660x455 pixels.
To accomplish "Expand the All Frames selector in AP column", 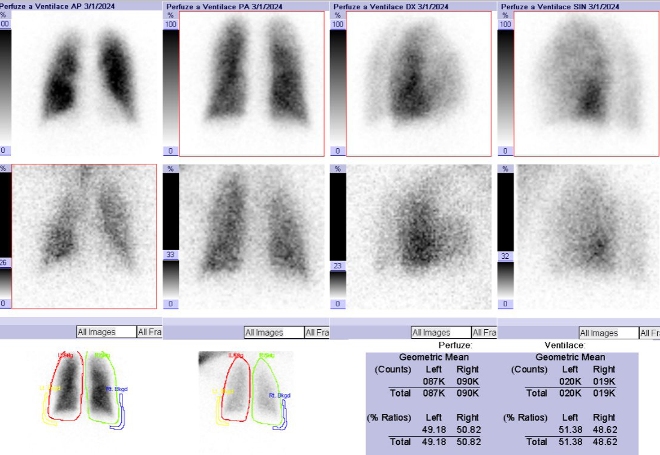I will point(149,332).
